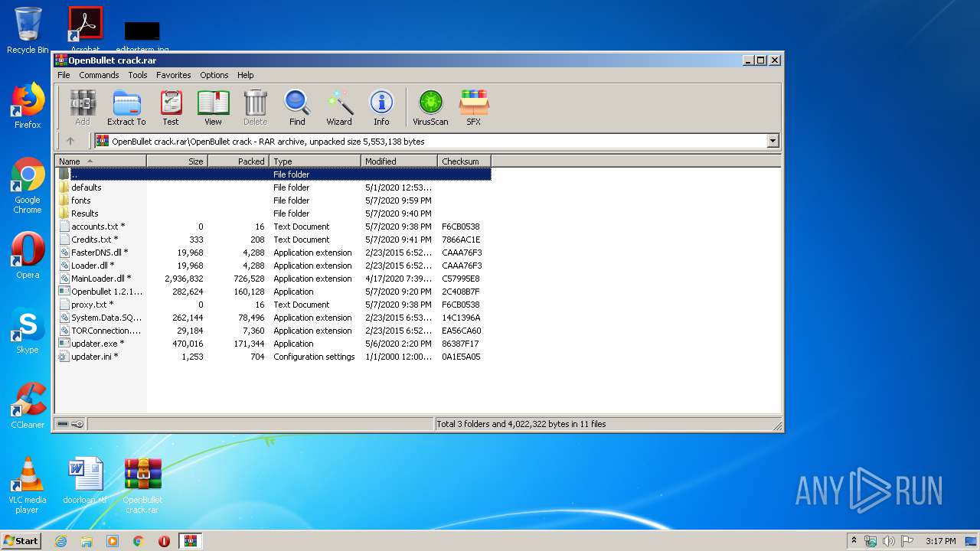Open the Help menu
This screenshot has height=551, width=980.
245,75
